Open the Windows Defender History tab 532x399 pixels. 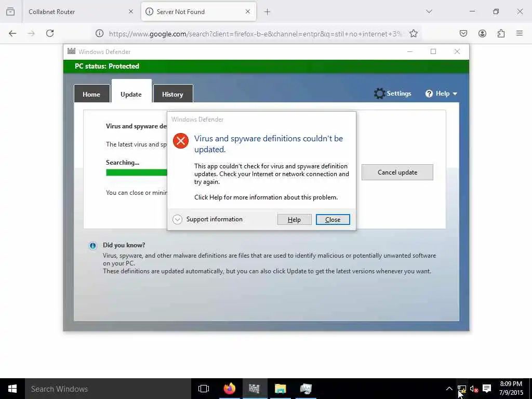coord(172,94)
